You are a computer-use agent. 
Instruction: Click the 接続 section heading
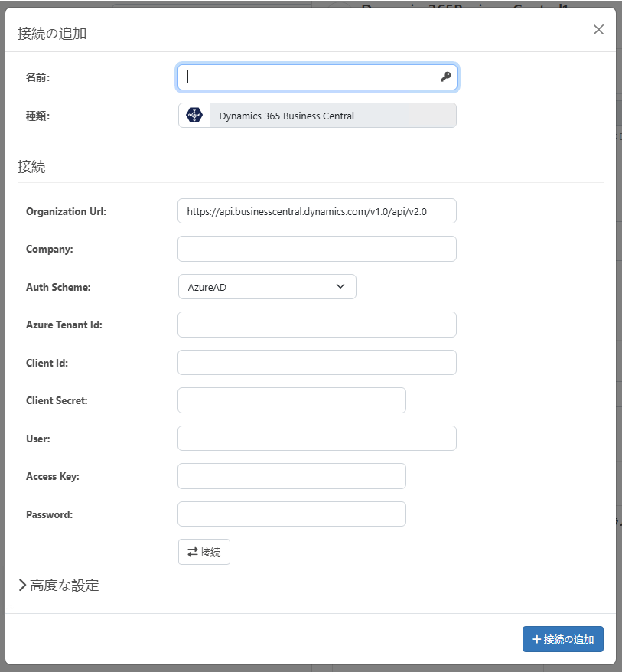[31, 166]
